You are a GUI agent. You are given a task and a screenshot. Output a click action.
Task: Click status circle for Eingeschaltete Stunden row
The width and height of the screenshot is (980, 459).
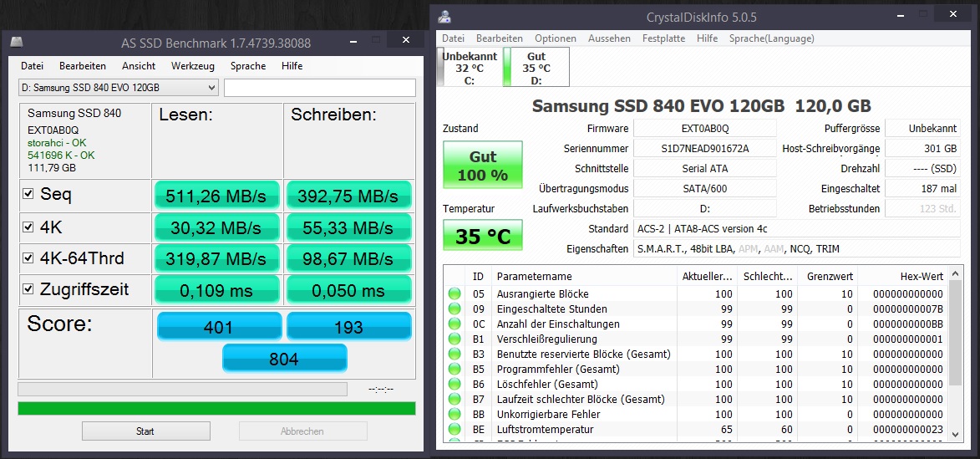tap(454, 309)
